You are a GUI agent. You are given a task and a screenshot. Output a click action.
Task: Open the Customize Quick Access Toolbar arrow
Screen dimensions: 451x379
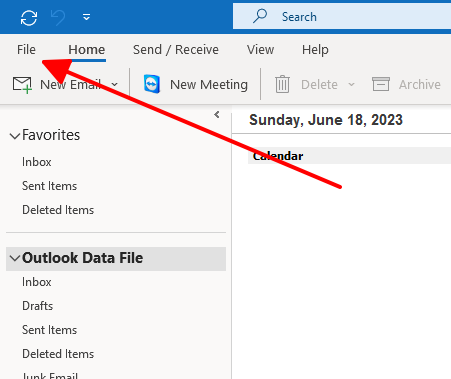86,17
